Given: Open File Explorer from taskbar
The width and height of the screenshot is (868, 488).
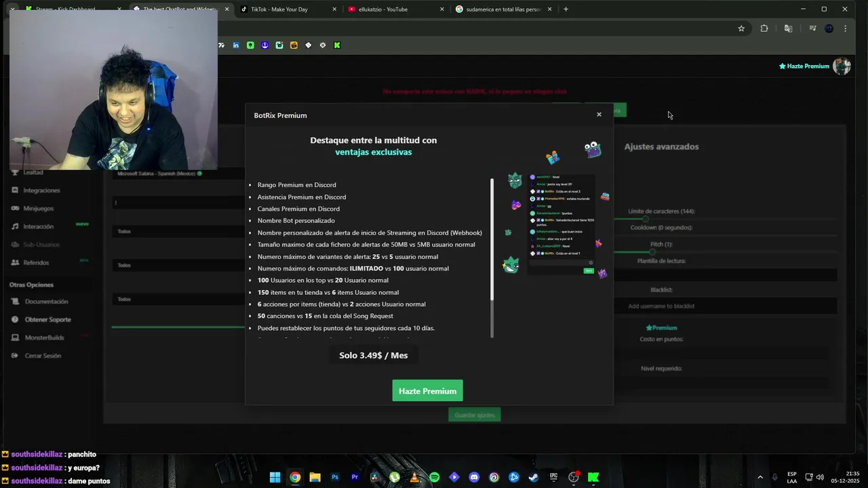Looking at the screenshot, I should (315, 477).
